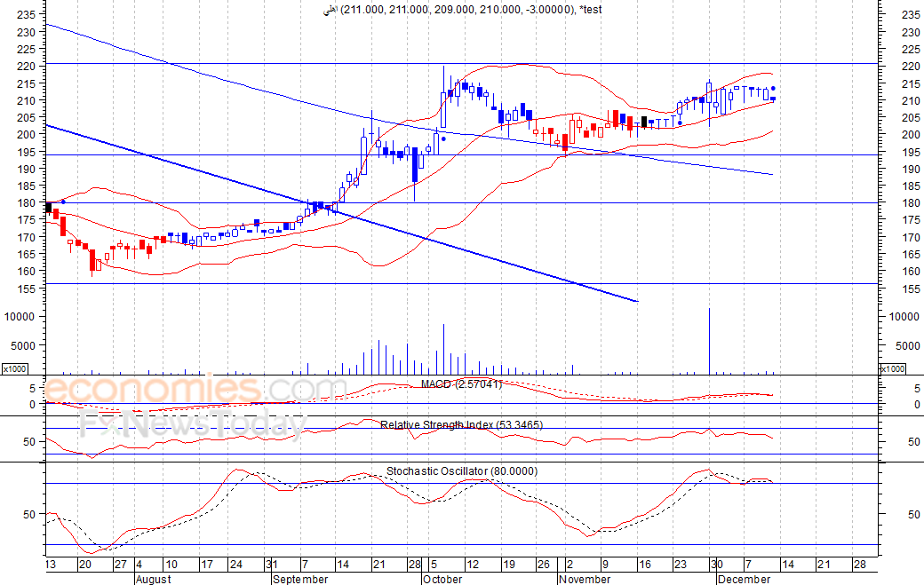Click the 195 value on left price axis
The width and height of the screenshot is (924, 585).
[x=26, y=152]
